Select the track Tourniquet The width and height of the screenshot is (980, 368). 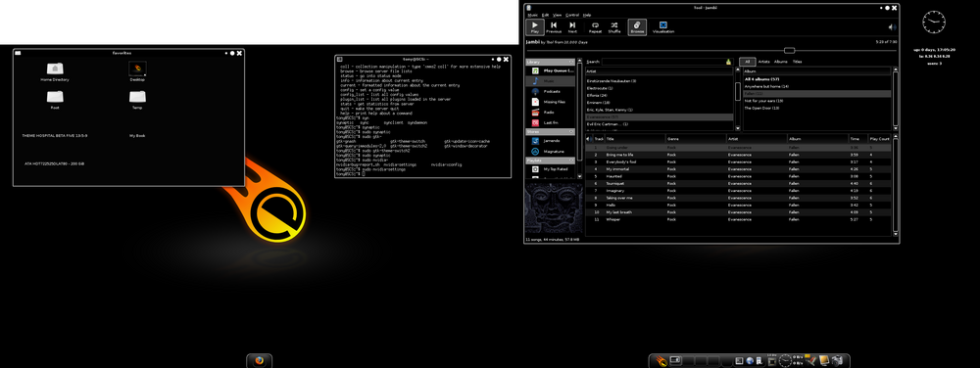739,183
